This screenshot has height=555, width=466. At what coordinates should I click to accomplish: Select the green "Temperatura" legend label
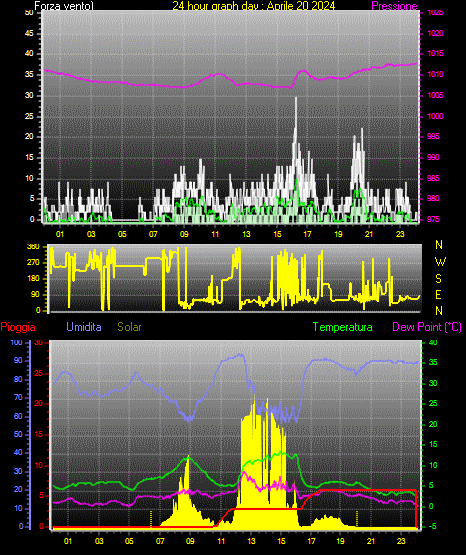pos(343,327)
